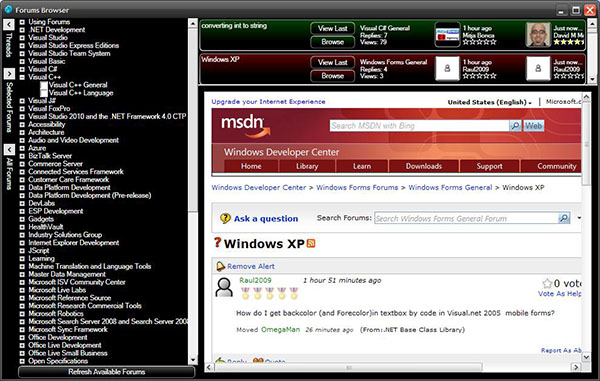Image resolution: width=600 pixels, height=381 pixels.
Task: Expand the Visual FoxPro node
Action: pos(22,109)
